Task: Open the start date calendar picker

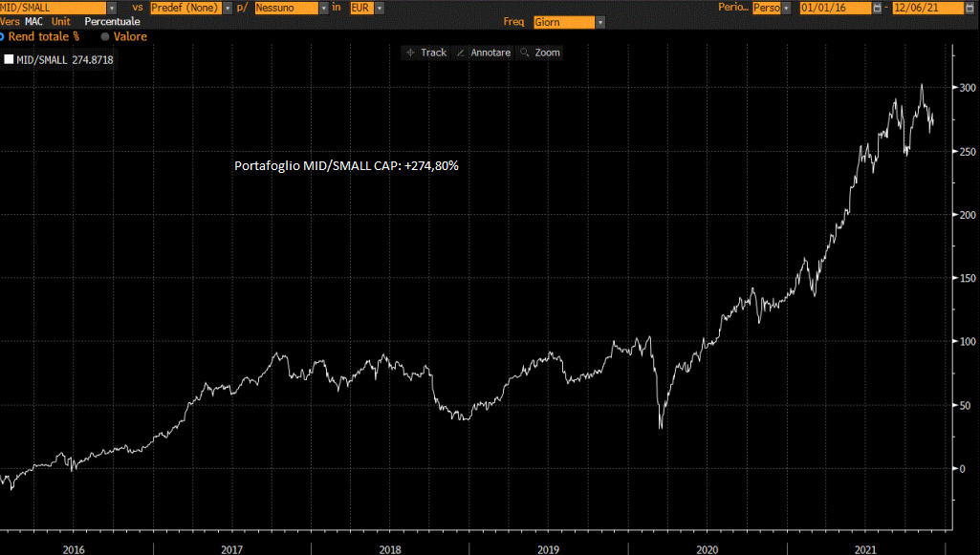Action: tap(878, 8)
